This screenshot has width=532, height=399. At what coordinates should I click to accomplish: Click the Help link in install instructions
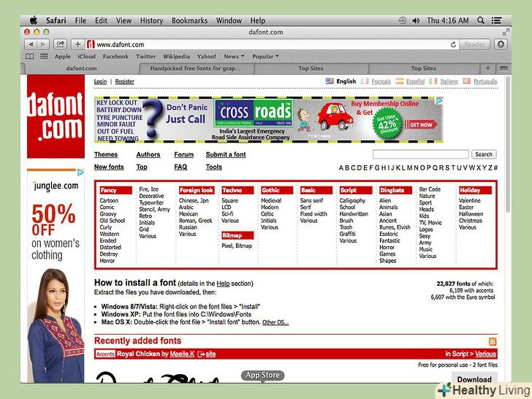[223, 284]
